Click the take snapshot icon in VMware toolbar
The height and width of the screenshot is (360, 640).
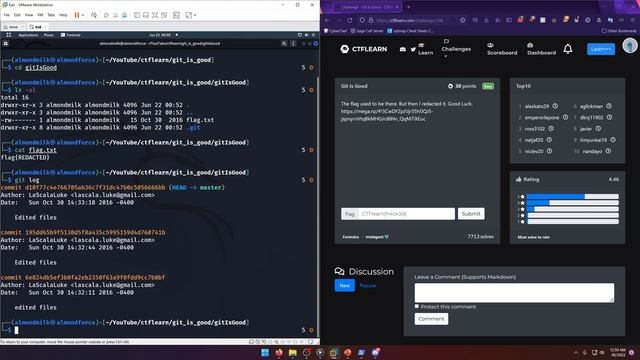point(106,15)
